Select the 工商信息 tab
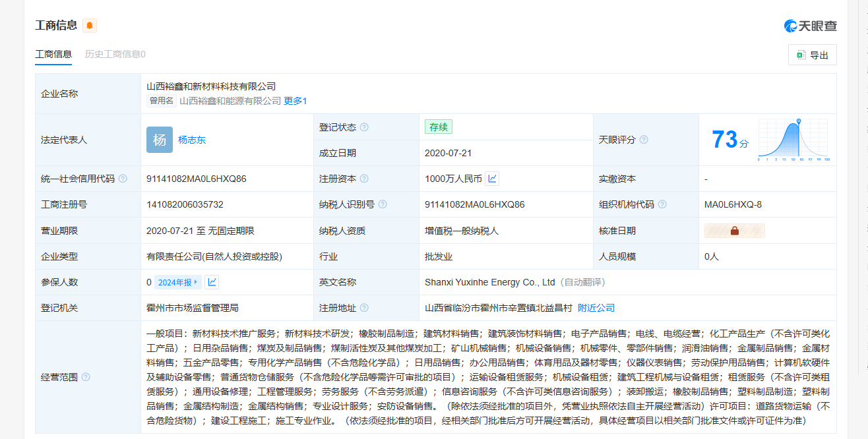Image resolution: width=868 pixels, height=439 pixels. click(53, 54)
